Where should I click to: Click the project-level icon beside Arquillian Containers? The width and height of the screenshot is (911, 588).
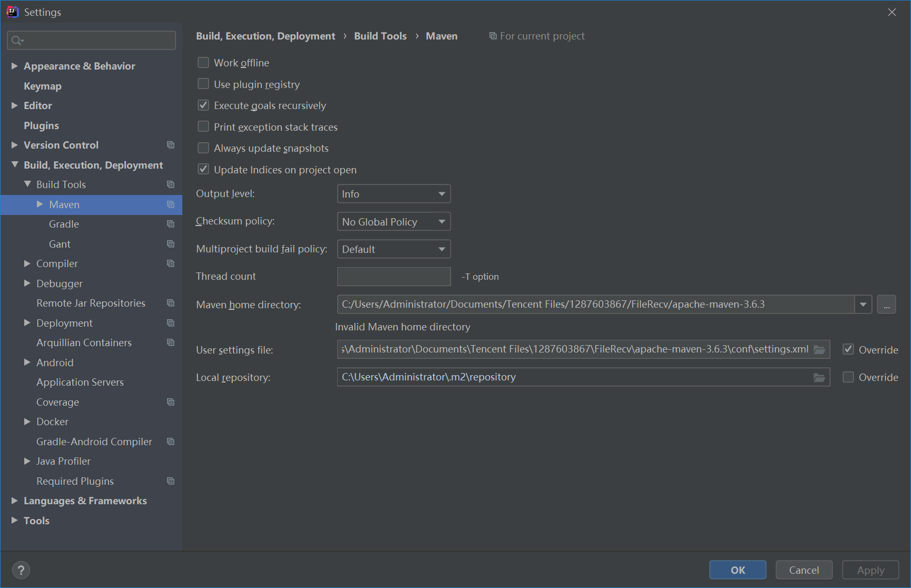click(x=171, y=342)
